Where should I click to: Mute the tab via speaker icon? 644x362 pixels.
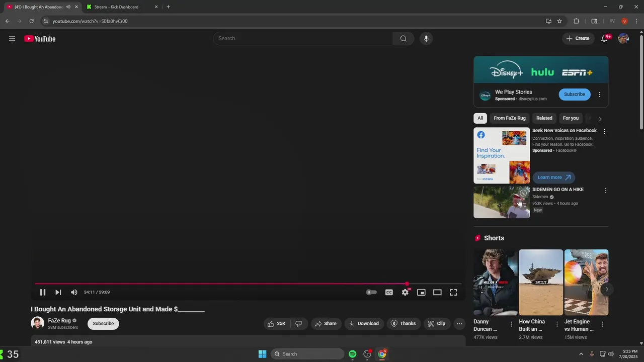68,7
